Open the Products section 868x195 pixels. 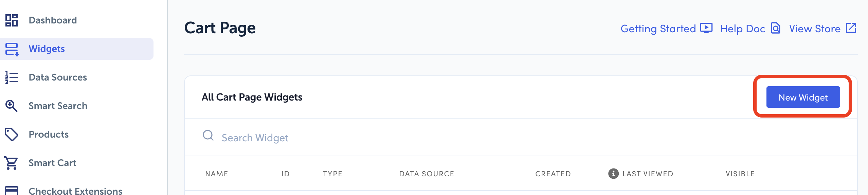49,135
